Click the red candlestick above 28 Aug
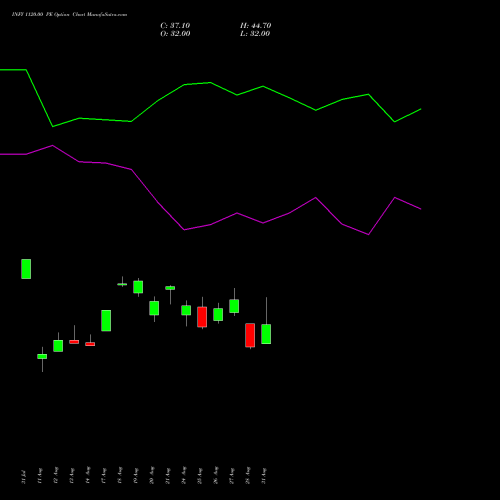This screenshot has height=500, width=500. click(250, 335)
